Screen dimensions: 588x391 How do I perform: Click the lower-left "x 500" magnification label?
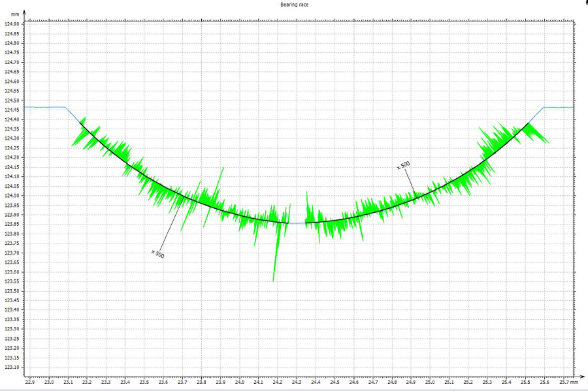tap(157, 253)
